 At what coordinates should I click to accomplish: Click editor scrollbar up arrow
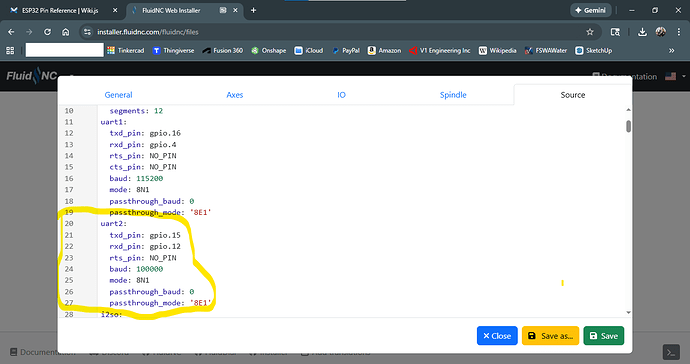pos(628,110)
